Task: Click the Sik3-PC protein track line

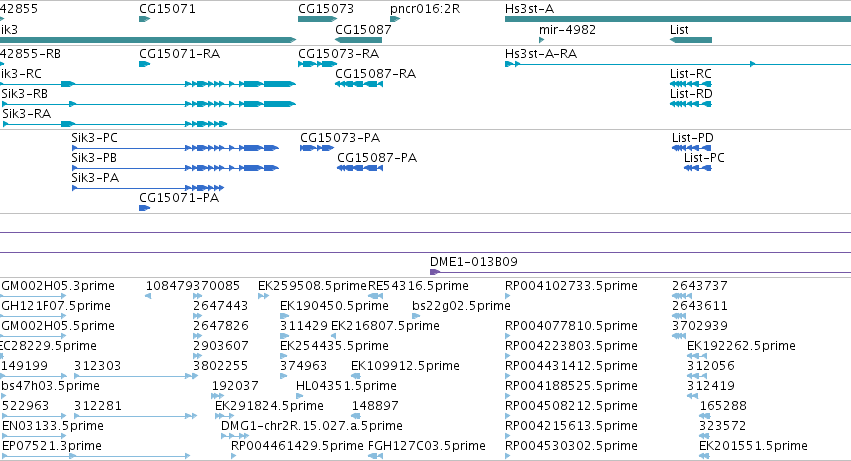Action: [x=175, y=148]
